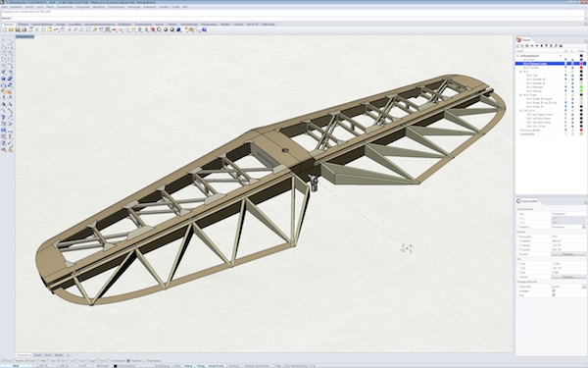This screenshot has width=588, height=368.
Task: Open the Kurve menu in menu bar
Action: 40,7
